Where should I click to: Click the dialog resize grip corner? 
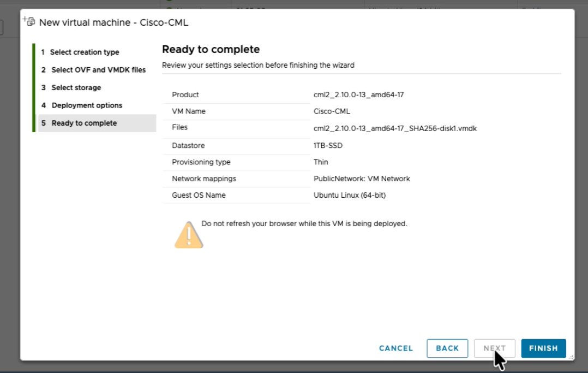click(x=571, y=357)
